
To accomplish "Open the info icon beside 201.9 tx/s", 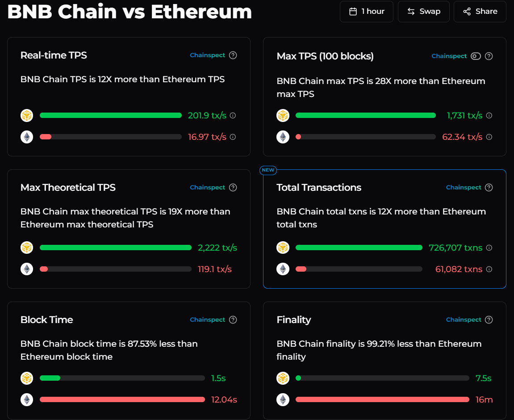I will (x=233, y=115).
